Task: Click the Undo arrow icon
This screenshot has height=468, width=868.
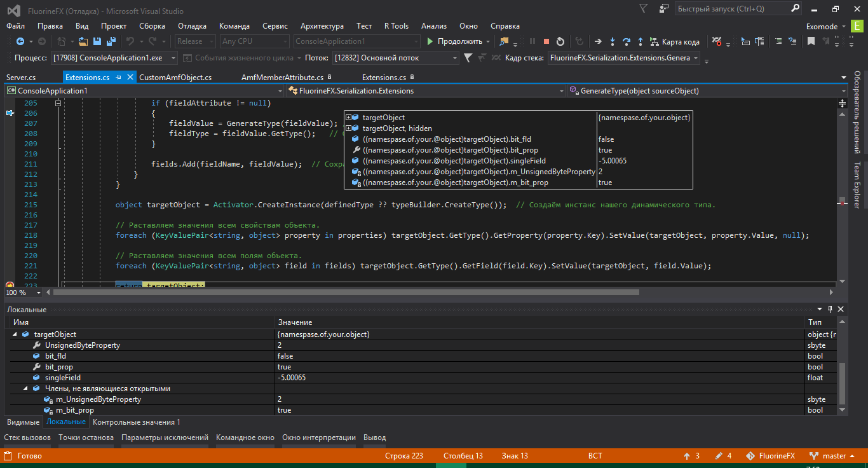Action: coord(130,41)
